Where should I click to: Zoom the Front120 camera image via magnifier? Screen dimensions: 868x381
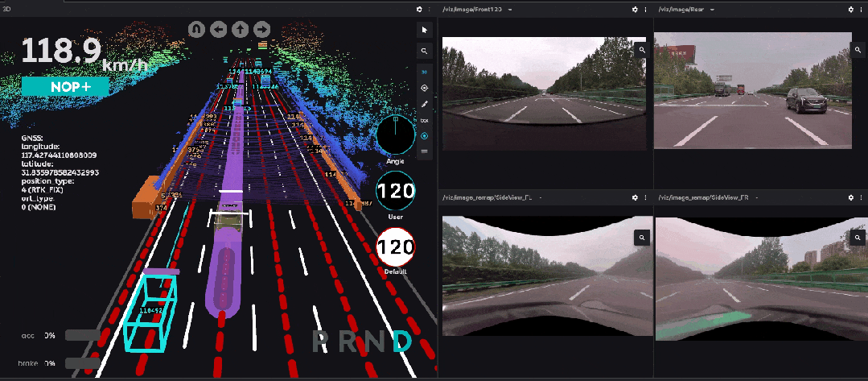click(x=642, y=50)
